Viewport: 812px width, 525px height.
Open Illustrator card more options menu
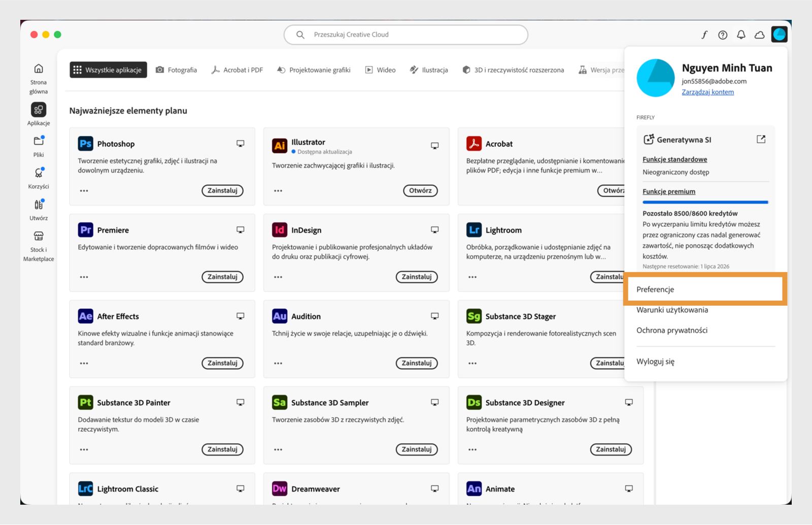278,191
